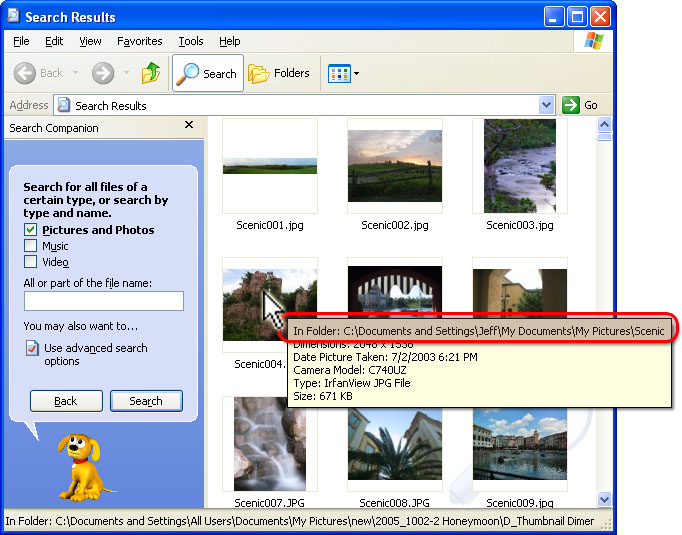682x535 pixels.
Task: Open the Favorites menu
Action: tap(139, 41)
